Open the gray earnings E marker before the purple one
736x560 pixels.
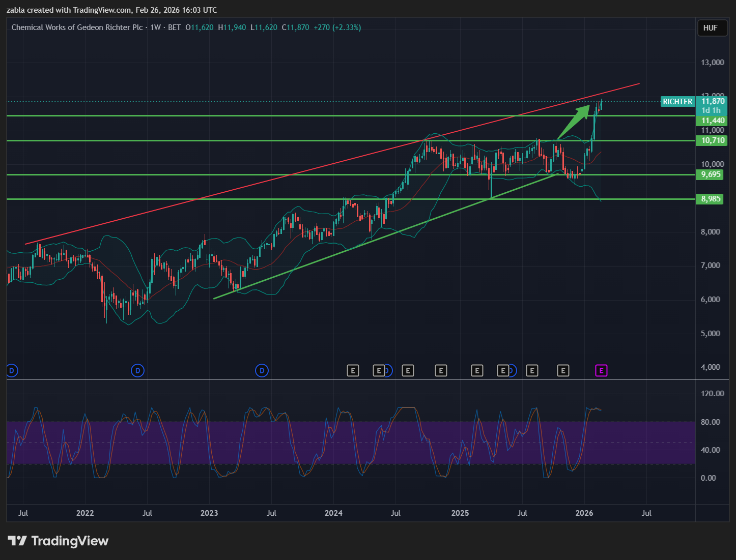(562, 371)
